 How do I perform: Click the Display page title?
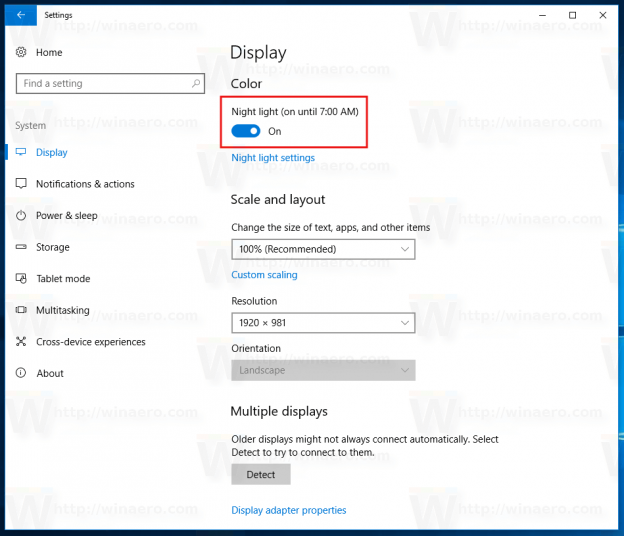(x=258, y=53)
